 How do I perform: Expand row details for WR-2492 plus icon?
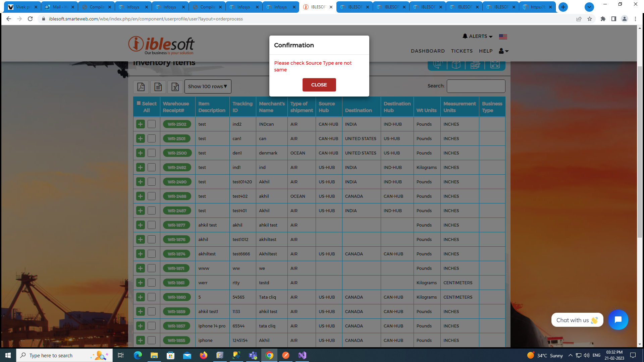pyautogui.click(x=140, y=167)
